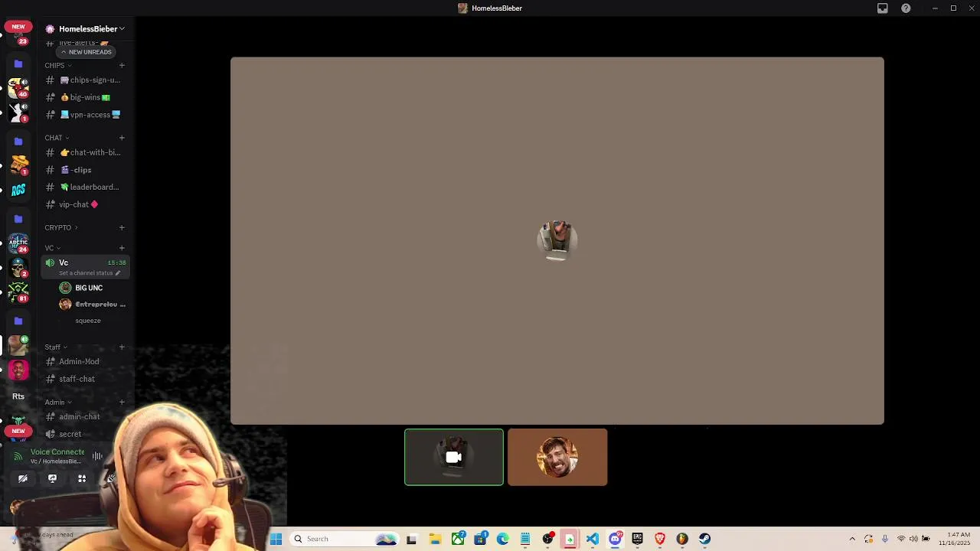Screen dimensions: 980x551
Task: Open the RGS server icon
Action: (x=18, y=190)
